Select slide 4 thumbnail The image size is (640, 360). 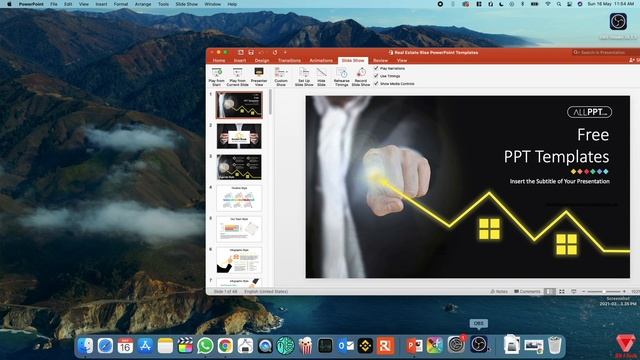[x=239, y=198]
